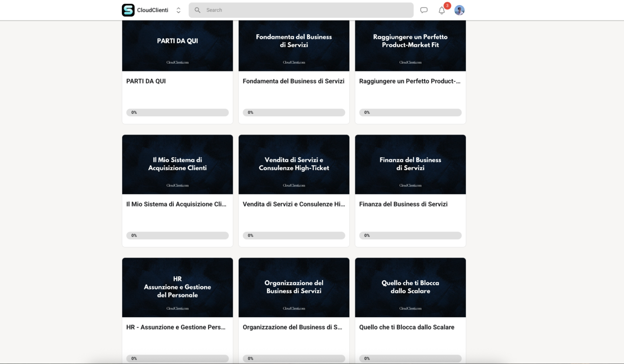The width and height of the screenshot is (624, 364).
Task: Click Vendita di Servizi progress bar
Action: click(x=294, y=235)
